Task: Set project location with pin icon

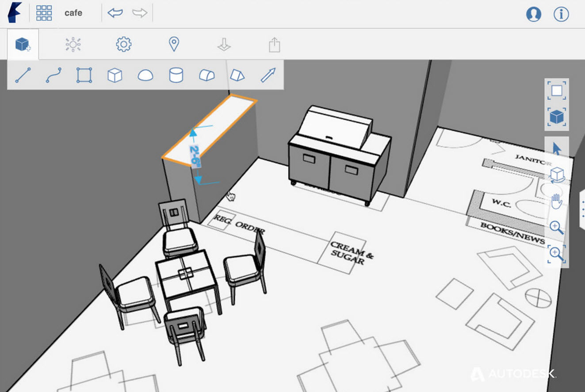Action: click(174, 45)
